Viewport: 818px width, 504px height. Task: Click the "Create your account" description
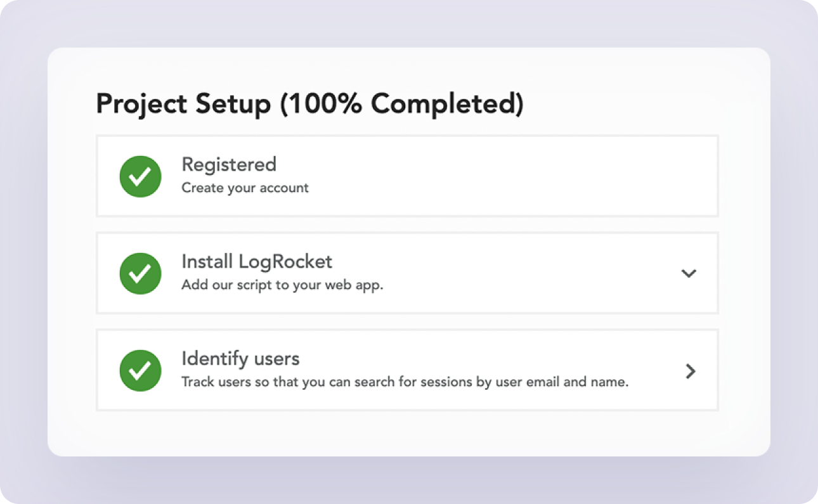(245, 188)
